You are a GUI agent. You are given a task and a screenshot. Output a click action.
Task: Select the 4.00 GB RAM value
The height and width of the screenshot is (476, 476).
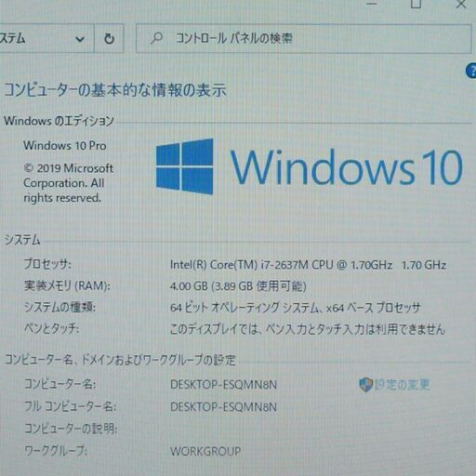click(x=238, y=286)
